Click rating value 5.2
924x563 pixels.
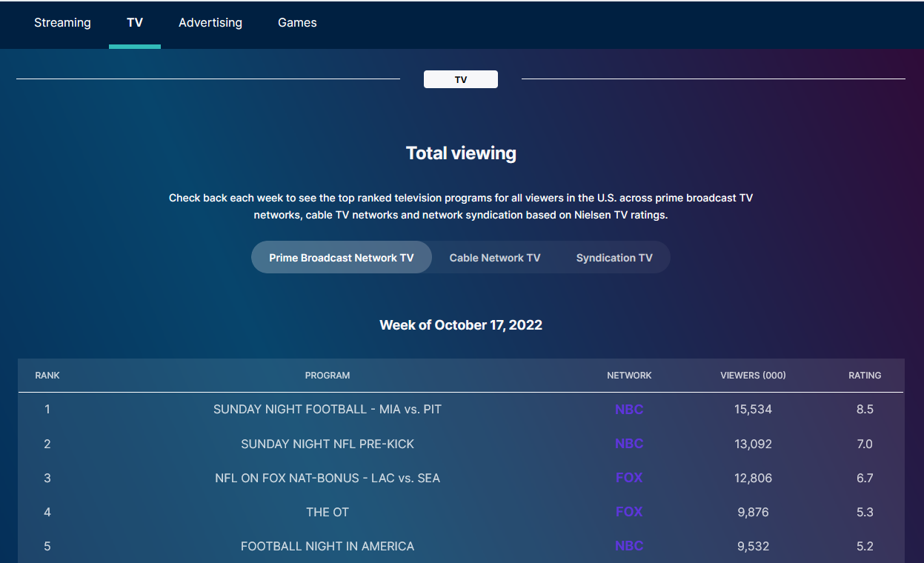[x=865, y=546]
